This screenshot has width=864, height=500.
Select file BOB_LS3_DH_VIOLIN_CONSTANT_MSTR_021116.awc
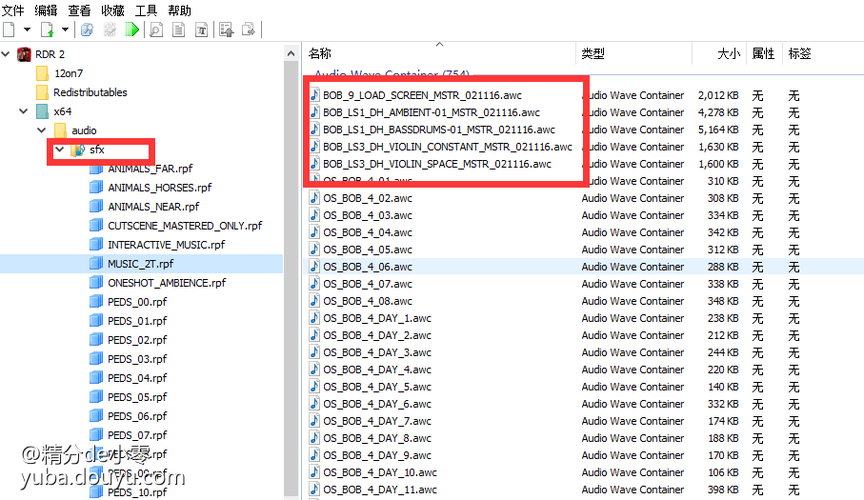click(x=447, y=147)
